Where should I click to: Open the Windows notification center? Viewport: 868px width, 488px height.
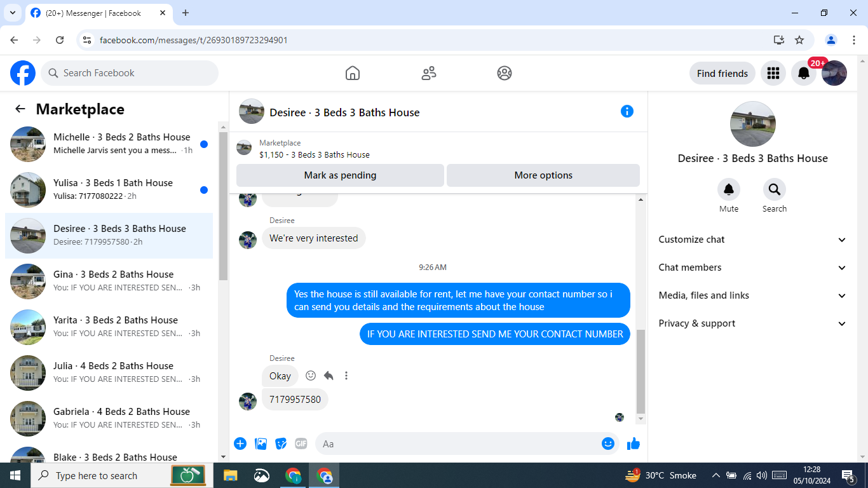(848, 475)
